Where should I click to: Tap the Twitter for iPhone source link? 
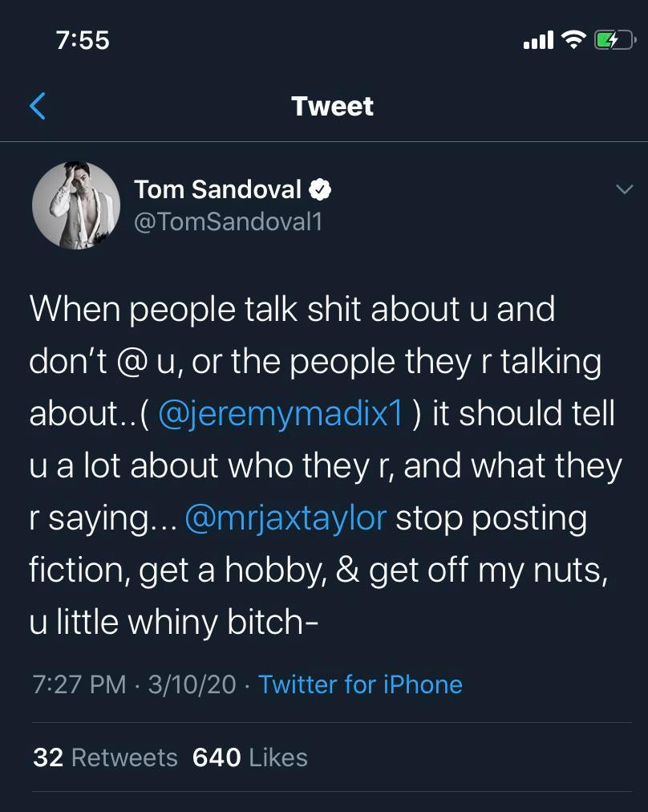[360, 684]
